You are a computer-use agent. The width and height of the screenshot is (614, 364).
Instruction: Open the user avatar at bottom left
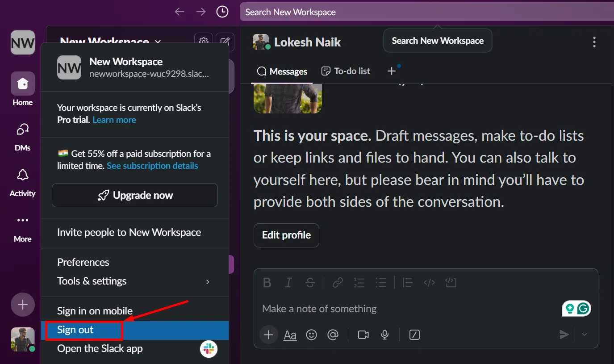(23, 339)
